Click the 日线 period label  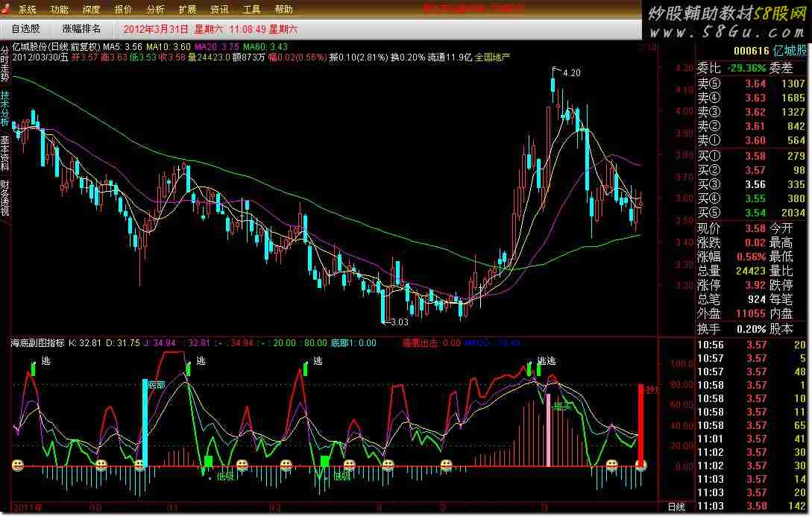tap(676, 507)
